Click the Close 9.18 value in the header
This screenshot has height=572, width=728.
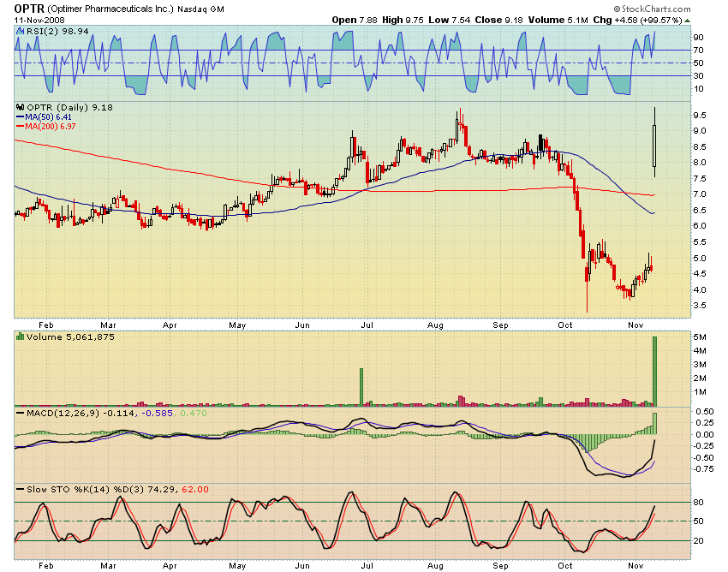point(498,21)
